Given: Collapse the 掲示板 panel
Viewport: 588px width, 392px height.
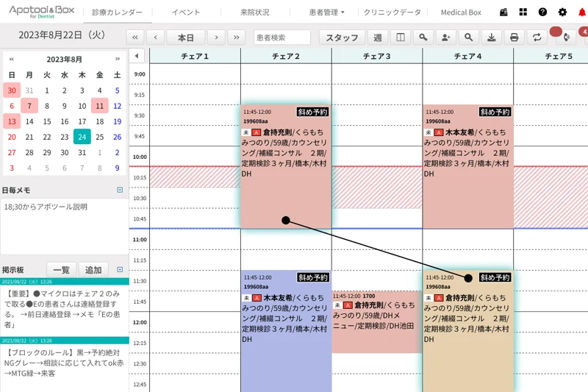Looking at the screenshot, I should pyautogui.click(x=120, y=270).
